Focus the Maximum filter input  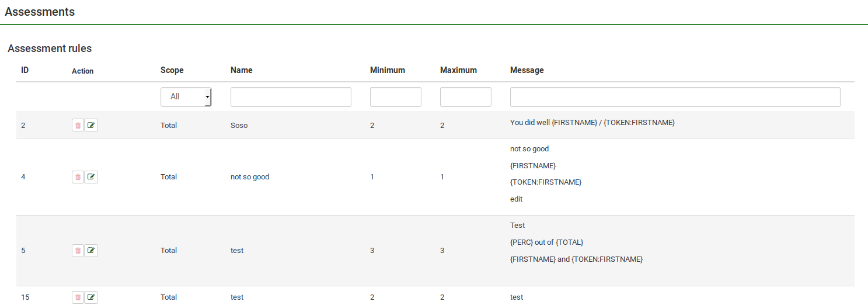coord(465,97)
